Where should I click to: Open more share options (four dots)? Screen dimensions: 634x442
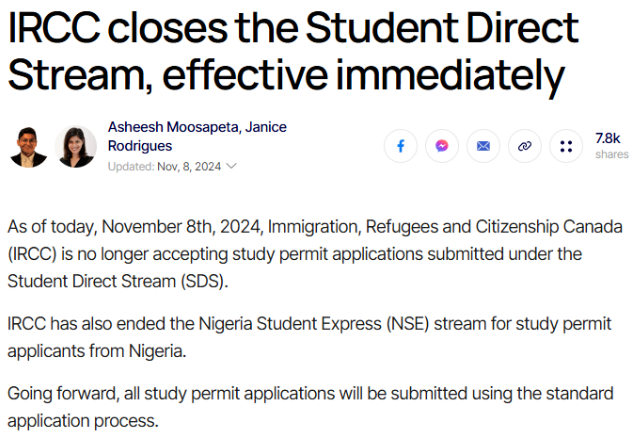coord(566,146)
